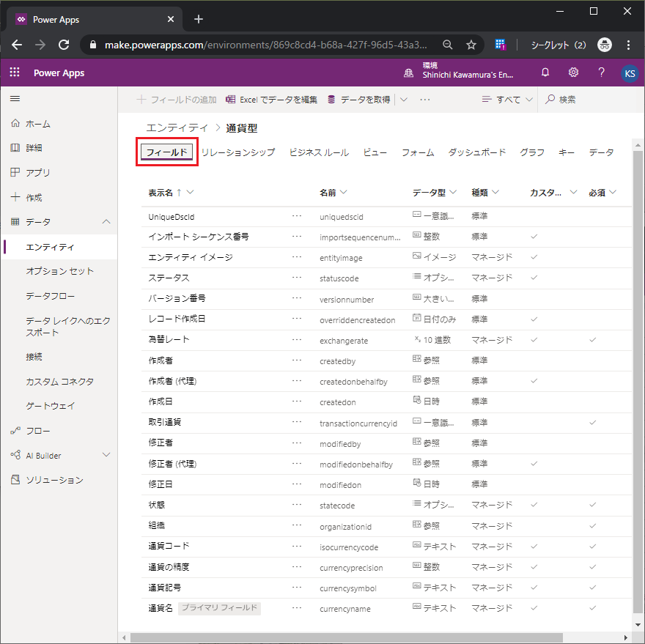Open the データを取得 dropdown arrow

[404, 100]
